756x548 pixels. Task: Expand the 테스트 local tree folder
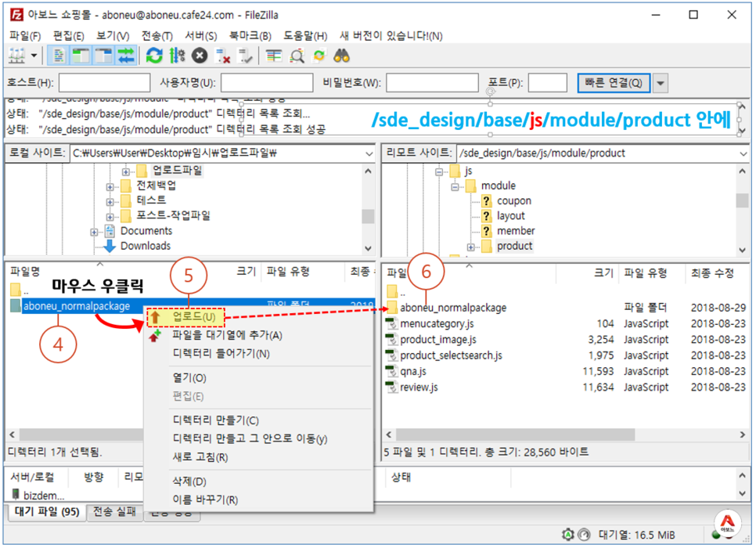(x=110, y=201)
